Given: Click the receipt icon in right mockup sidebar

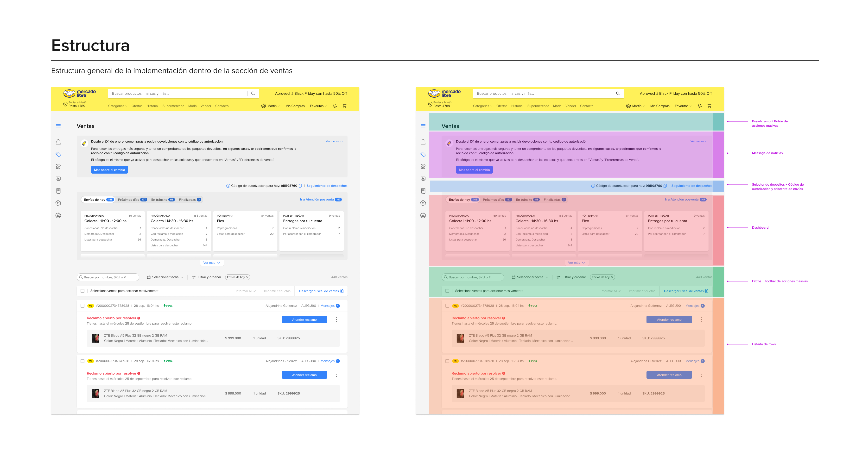Looking at the screenshot, I should coord(423,191).
